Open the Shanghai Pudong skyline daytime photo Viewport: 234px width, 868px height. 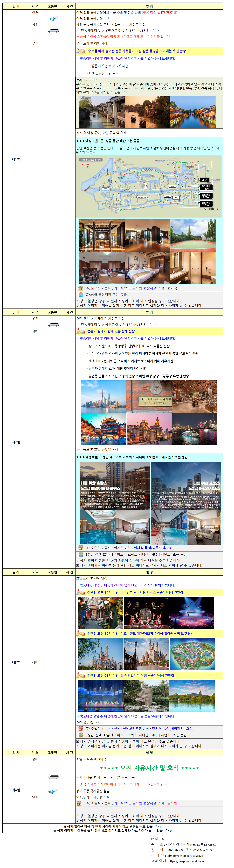[103, 397]
